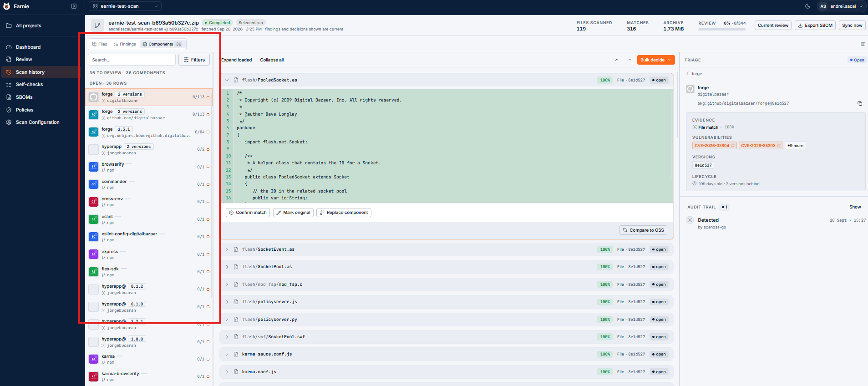This screenshot has width=868, height=386.
Task: Open andrei.sacal user menu
Action: coord(841,6)
